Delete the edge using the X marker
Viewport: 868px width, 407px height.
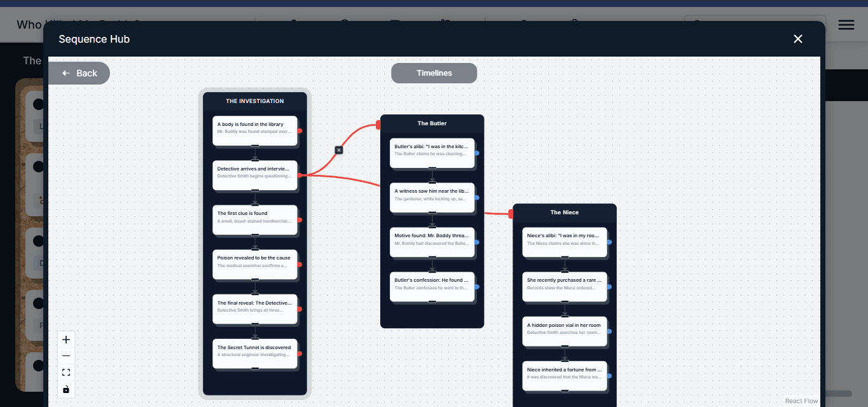(x=339, y=150)
